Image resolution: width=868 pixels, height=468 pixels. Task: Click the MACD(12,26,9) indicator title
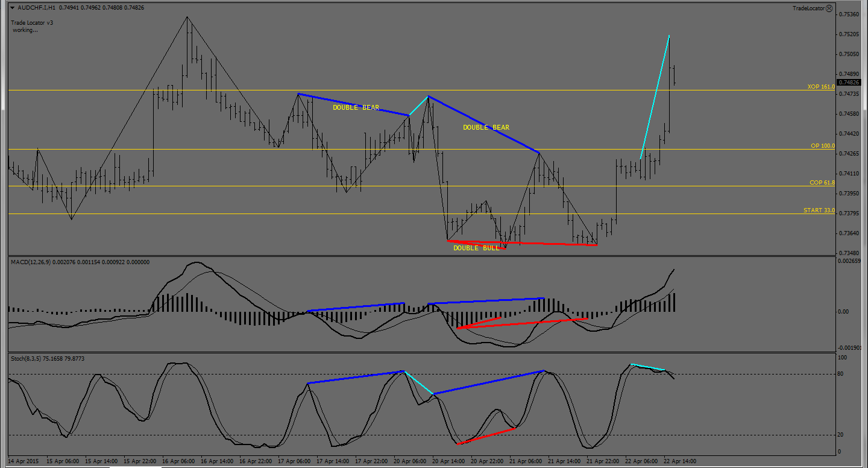click(x=33, y=262)
